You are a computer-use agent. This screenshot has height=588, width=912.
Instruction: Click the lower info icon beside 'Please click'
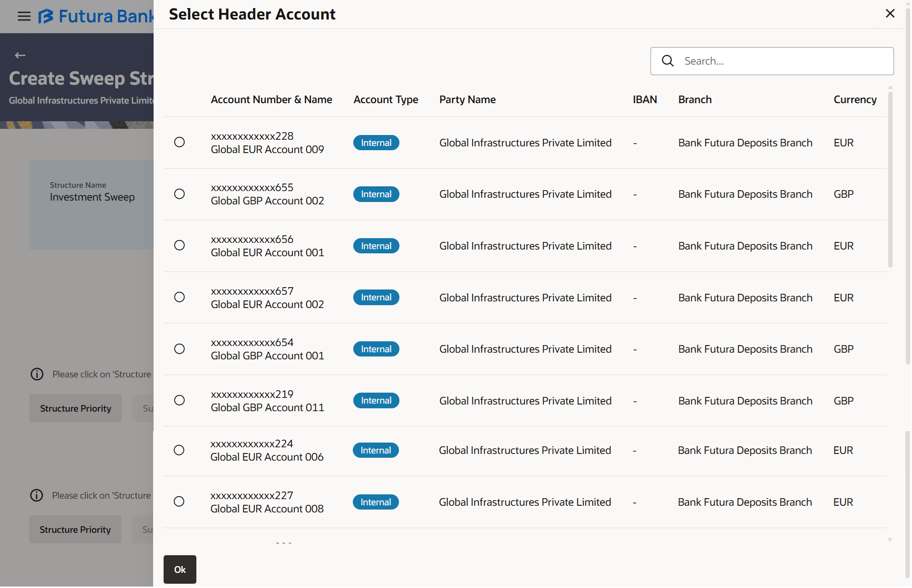[37, 495]
